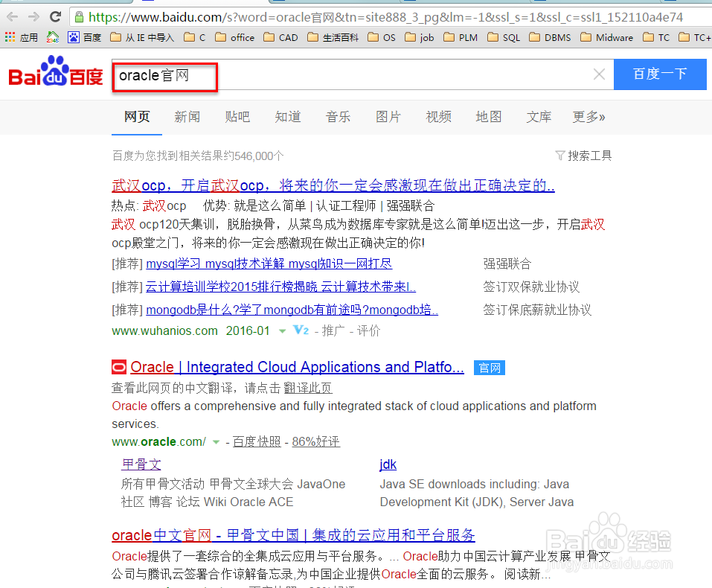
Task: Open the 甲骨文 sublink
Action: (141, 464)
